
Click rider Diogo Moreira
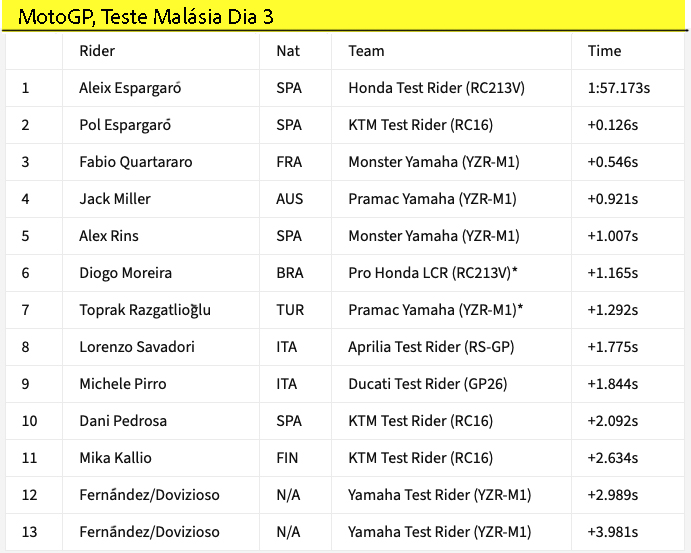(125, 273)
